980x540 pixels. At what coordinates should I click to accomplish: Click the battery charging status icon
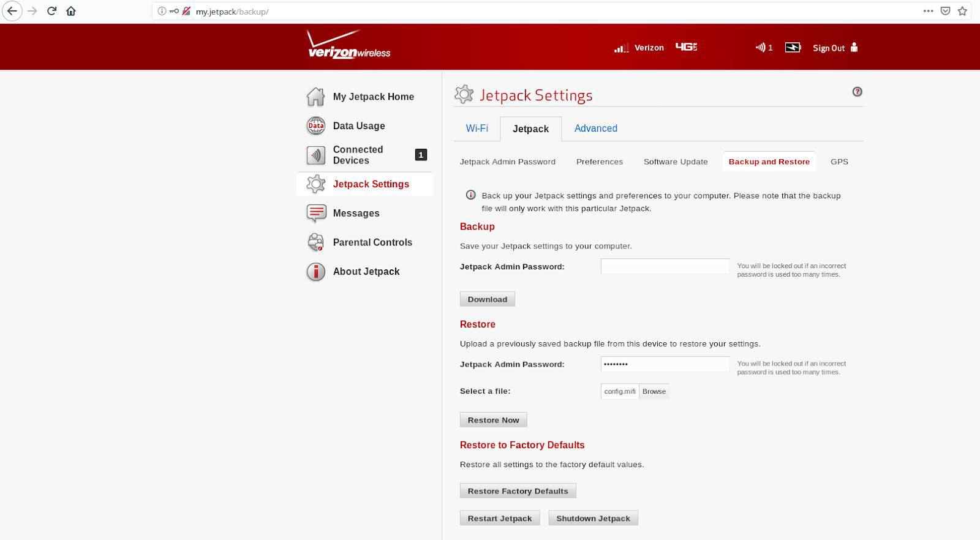(793, 47)
